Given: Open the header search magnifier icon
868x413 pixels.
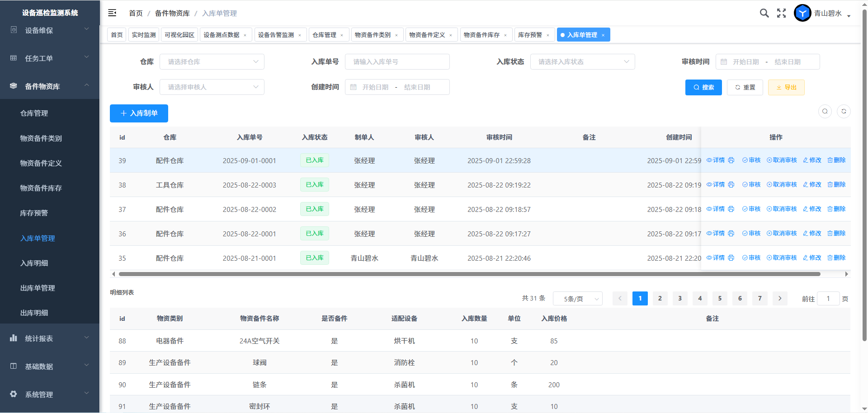Looking at the screenshot, I should click(x=764, y=13).
